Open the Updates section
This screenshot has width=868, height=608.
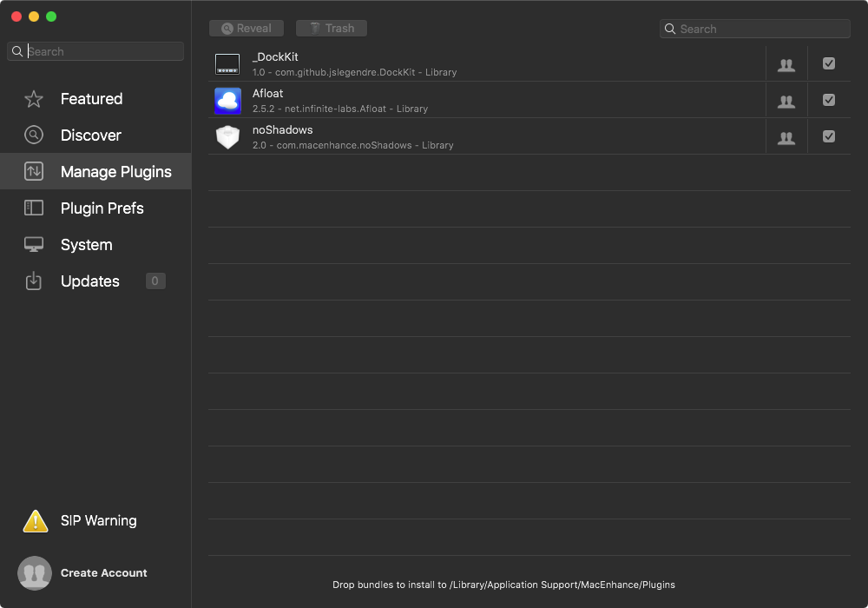(x=95, y=281)
